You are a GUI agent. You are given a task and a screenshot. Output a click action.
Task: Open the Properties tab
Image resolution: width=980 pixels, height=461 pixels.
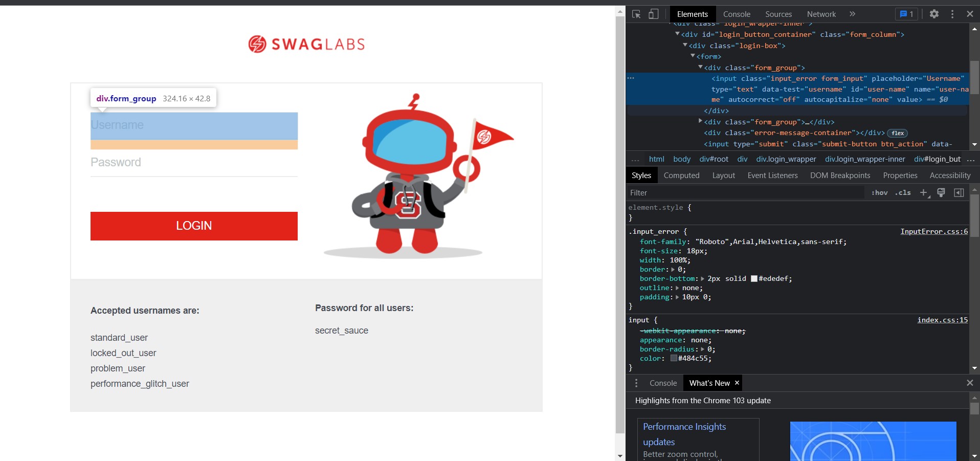pos(900,175)
